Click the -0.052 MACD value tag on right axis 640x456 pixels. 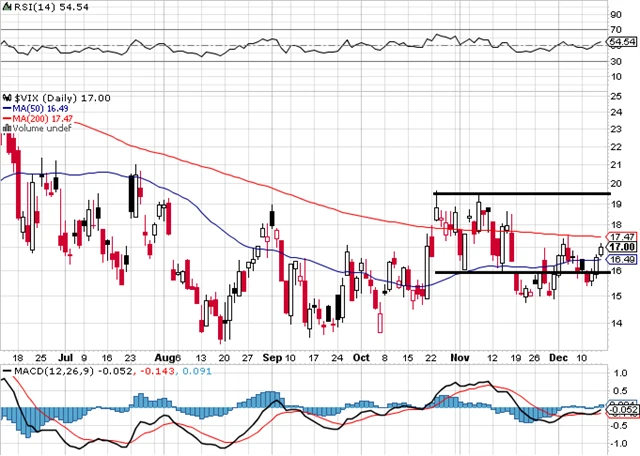[623, 410]
